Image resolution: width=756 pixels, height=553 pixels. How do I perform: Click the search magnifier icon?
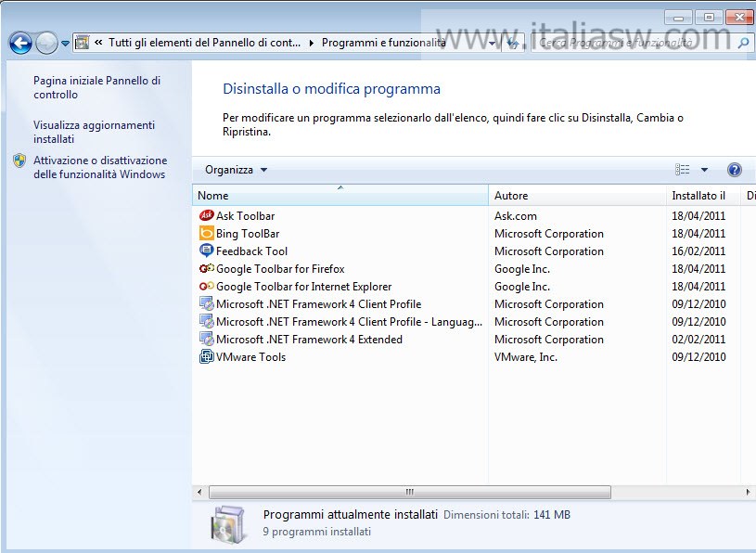click(x=743, y=43)
